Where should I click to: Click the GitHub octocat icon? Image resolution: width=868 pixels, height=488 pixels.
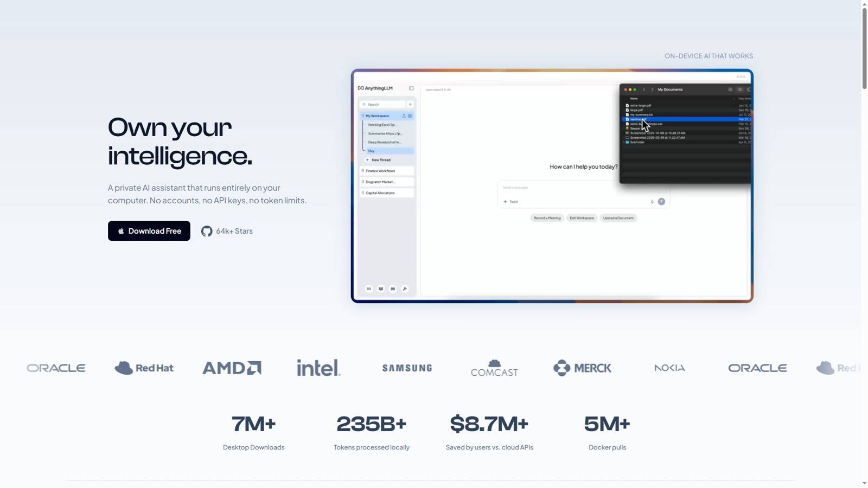tap(207, 231)
